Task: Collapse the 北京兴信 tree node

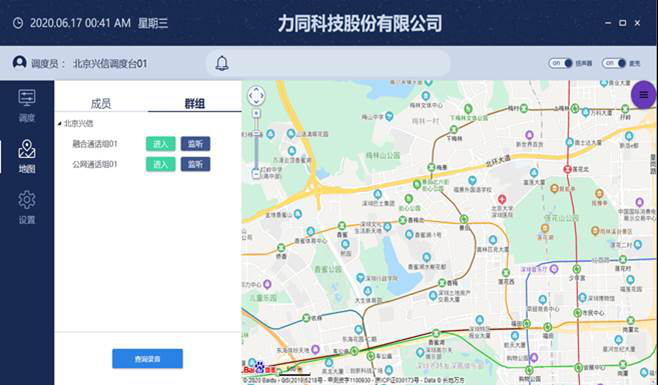Action: tap(60, 123)
